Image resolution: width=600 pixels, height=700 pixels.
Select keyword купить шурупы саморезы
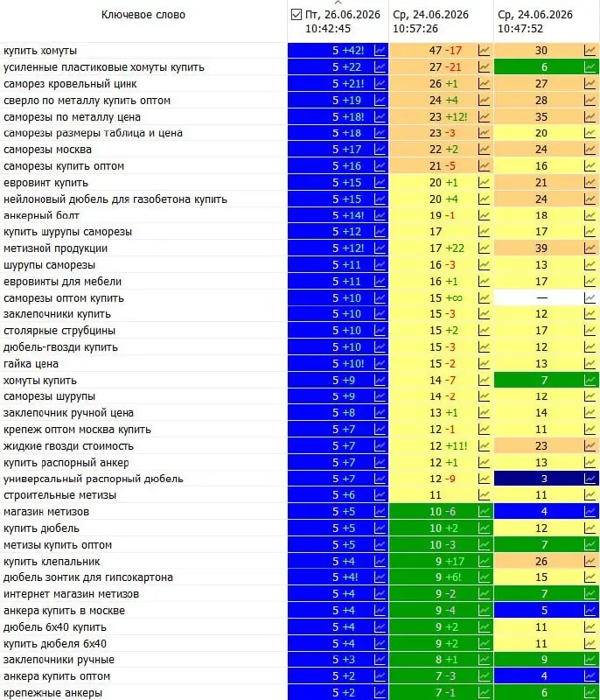coord(67,232)
